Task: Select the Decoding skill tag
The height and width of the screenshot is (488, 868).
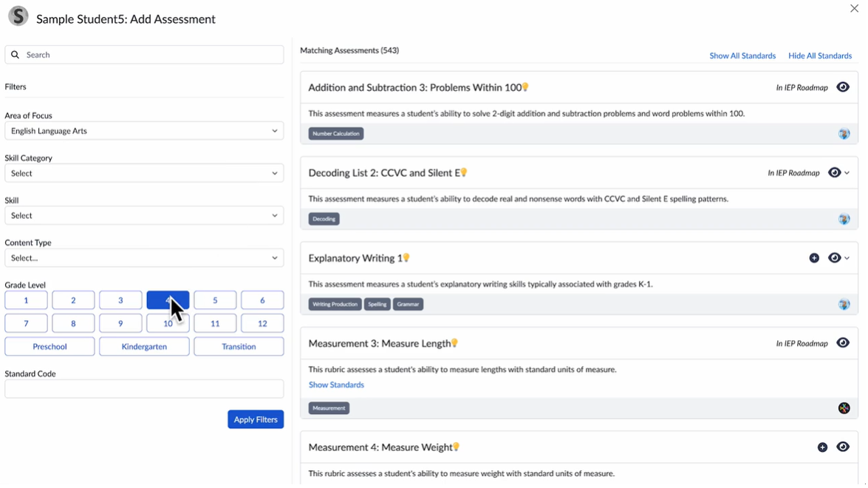Action: 324,219
